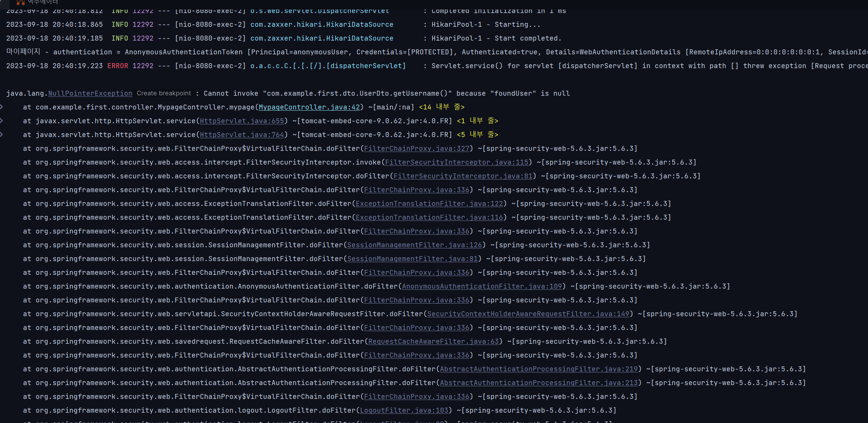
Task: Open the SecurityContextHolderAwareRequestFilter.java:149 link
Action: click(x=528, y=314)
